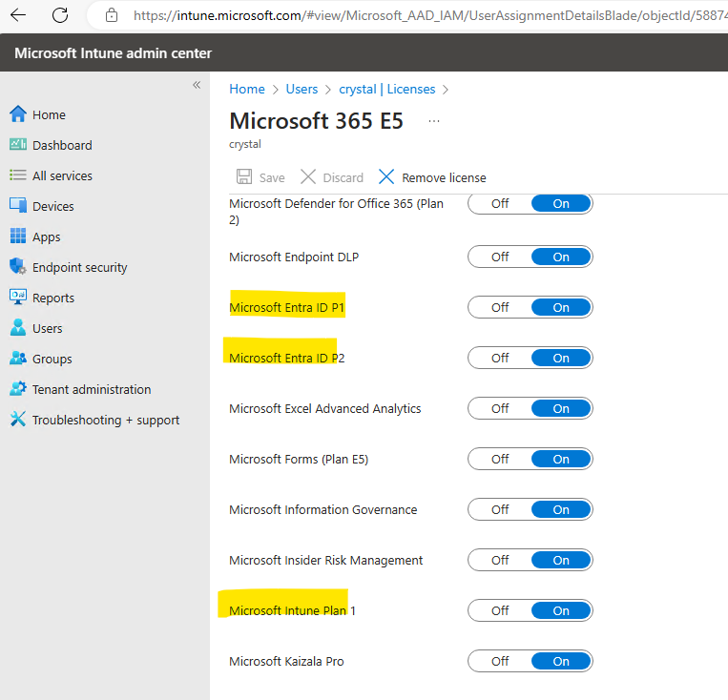
Task: Open Endpoint security in the sidebar
Action: 79,268
